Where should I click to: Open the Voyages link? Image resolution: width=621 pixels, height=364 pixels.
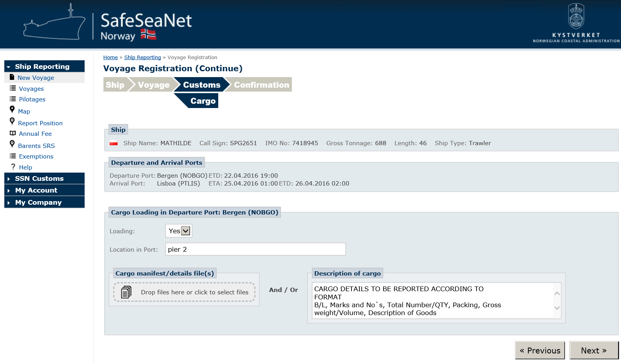pyautogui.click(x=31, y=88)
